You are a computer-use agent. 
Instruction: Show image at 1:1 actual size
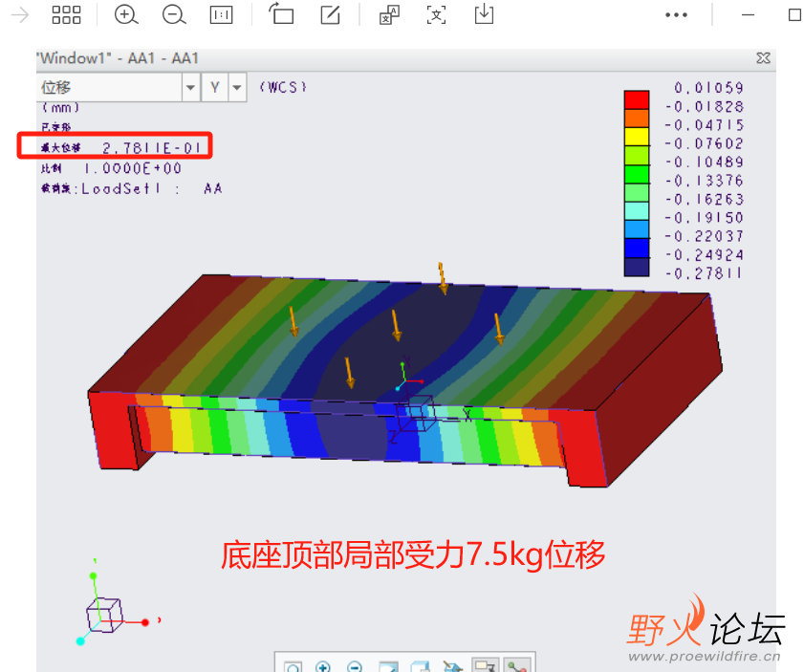pos(222,15)
